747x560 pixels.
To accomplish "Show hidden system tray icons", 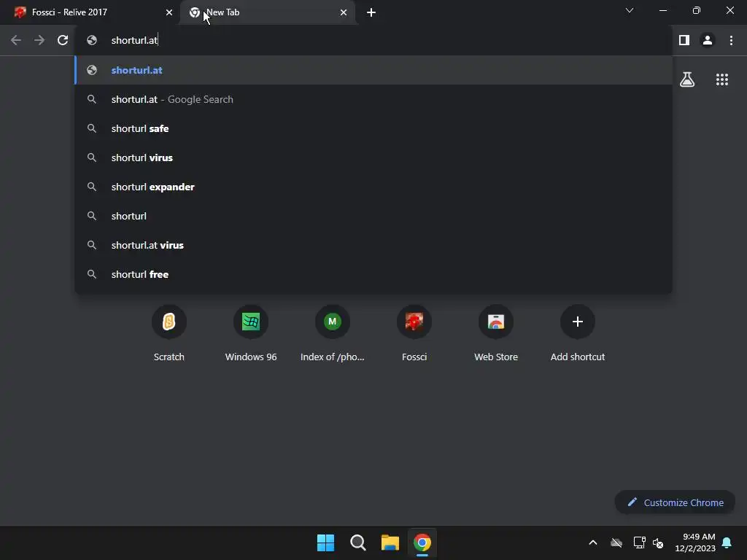I will (x=593, y=542).
